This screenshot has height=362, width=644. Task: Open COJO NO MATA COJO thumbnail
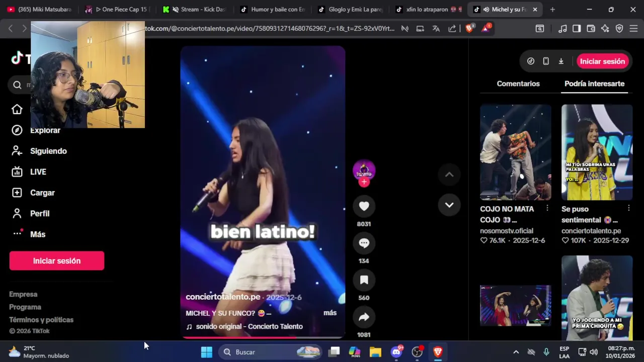(x=515, y=152)
